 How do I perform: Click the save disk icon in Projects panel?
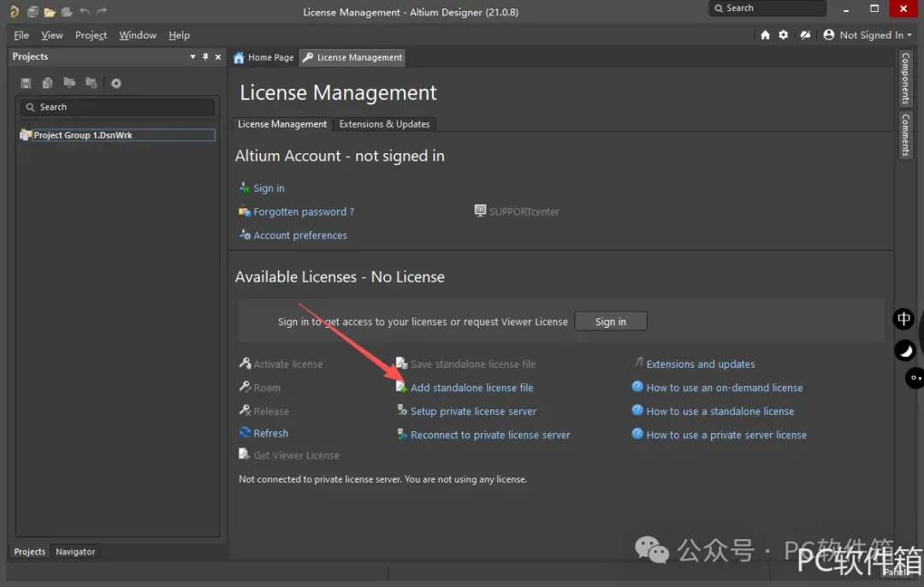click(26, 83)
